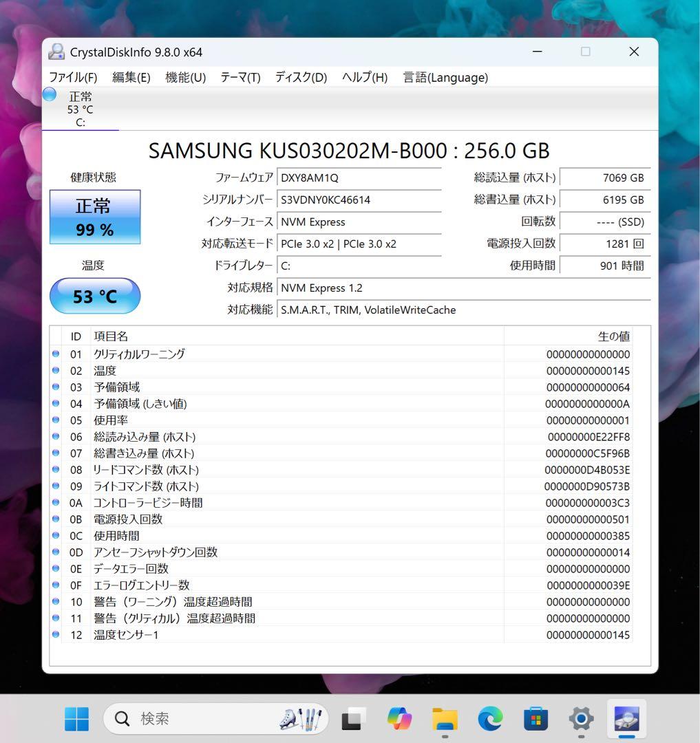Viewport: 700px width, 743px height.
Task: Click the ID column header
Action: pyautogui.click(x=76, y=336)
